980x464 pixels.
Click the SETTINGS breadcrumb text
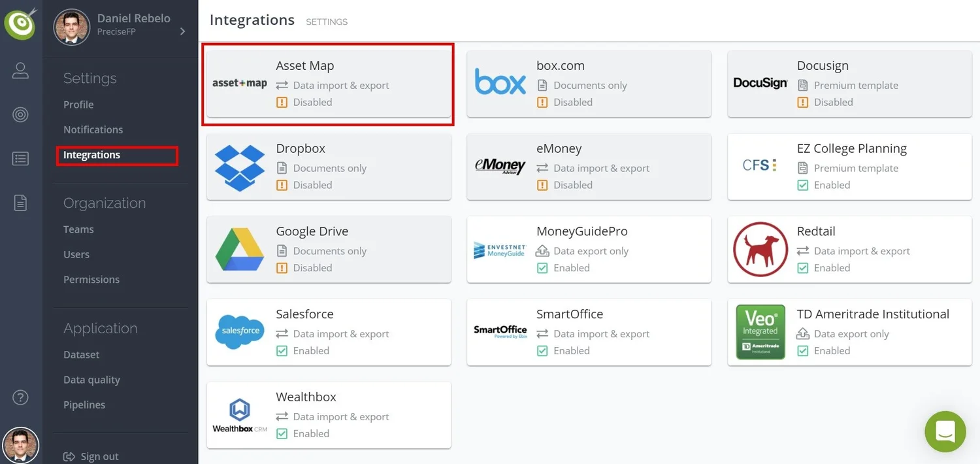[327, 22]
